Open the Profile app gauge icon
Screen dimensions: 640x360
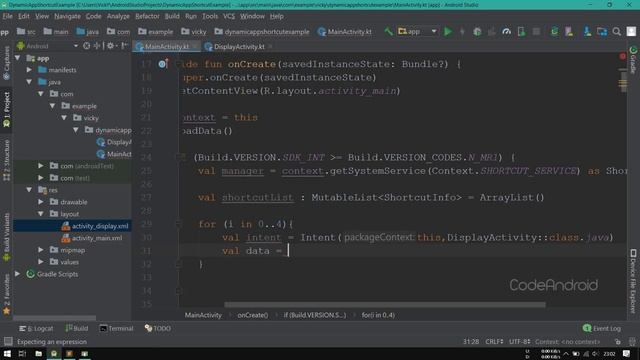tap(507, 31)
